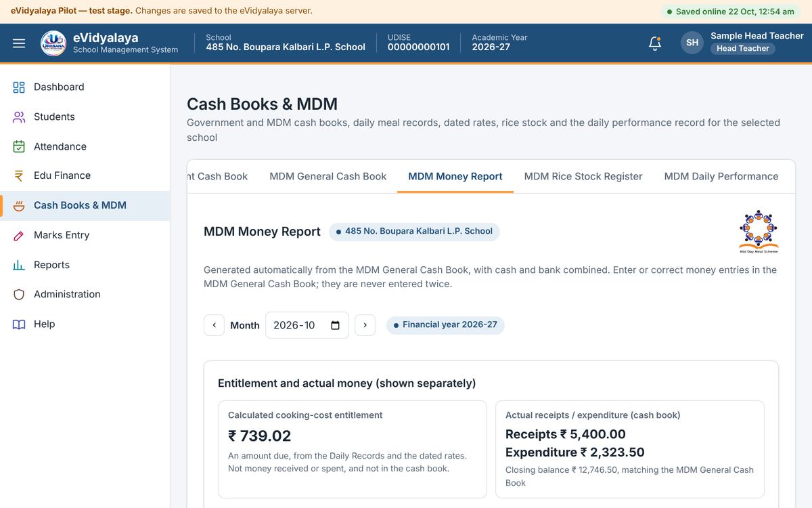Image resolution: width=812 pixels, height=508 pixels.
Task: Switch to MDM Daily Performance tab
Action: tap(721, 176)
